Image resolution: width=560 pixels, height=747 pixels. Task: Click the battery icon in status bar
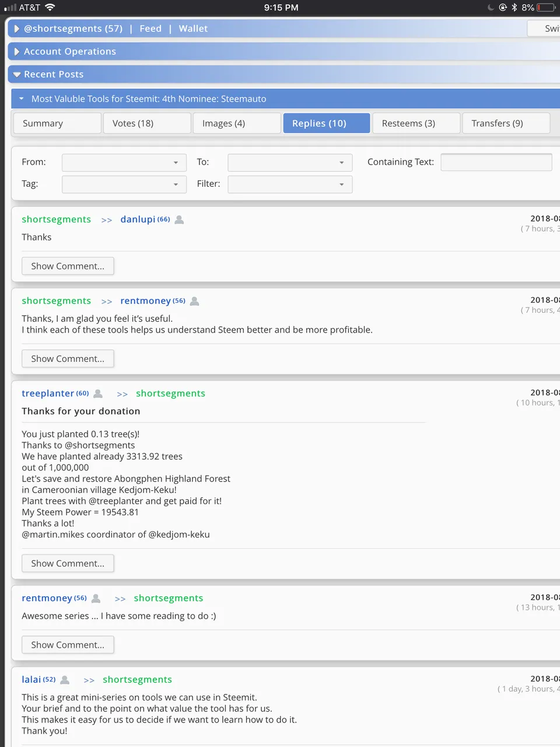click(547, 8)
